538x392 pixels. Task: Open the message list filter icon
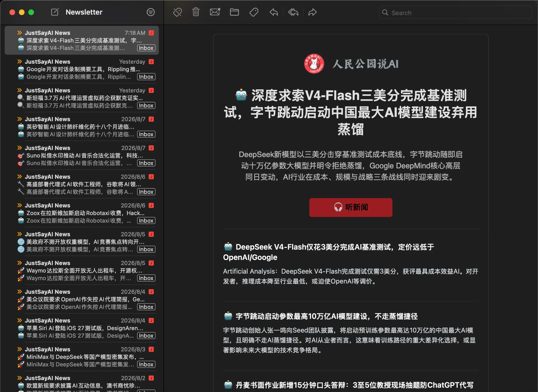[x=151, y=12]
